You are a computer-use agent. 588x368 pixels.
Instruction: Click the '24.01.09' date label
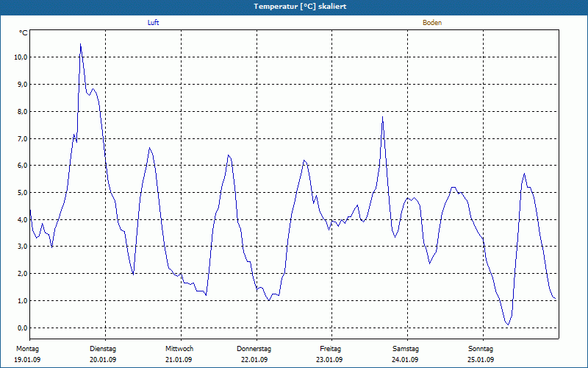(x=405, y=359)
